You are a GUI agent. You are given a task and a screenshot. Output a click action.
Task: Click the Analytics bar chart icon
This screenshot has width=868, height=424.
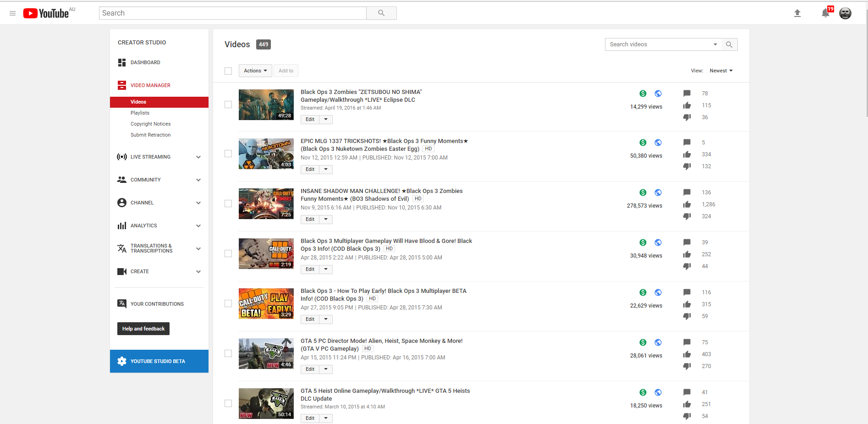122,226
